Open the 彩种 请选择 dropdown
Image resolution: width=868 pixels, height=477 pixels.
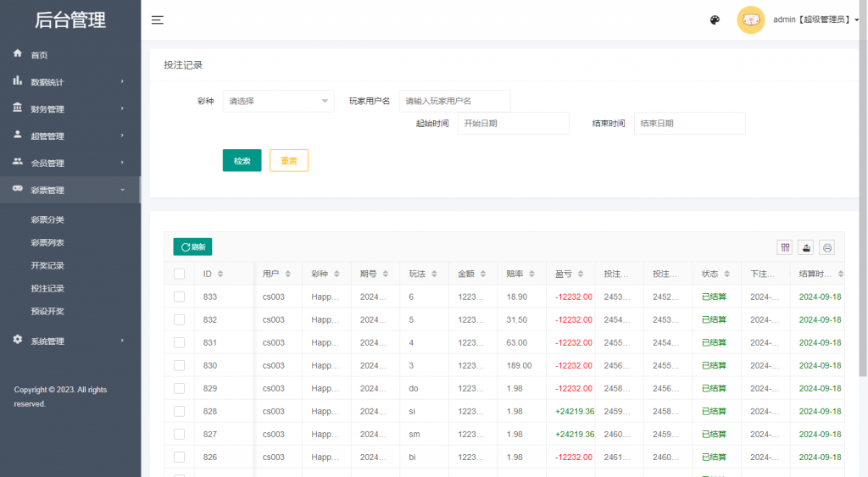click(x=278, y=102)
